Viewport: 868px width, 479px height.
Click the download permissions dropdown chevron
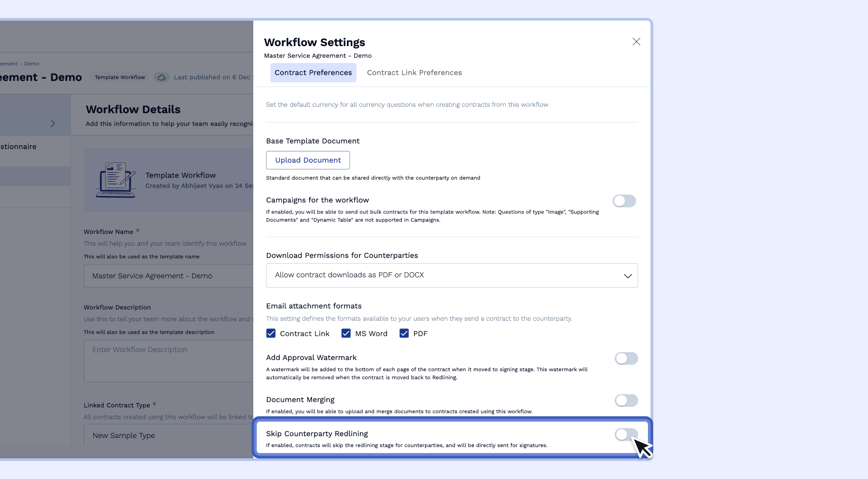(x=628, y=276)
